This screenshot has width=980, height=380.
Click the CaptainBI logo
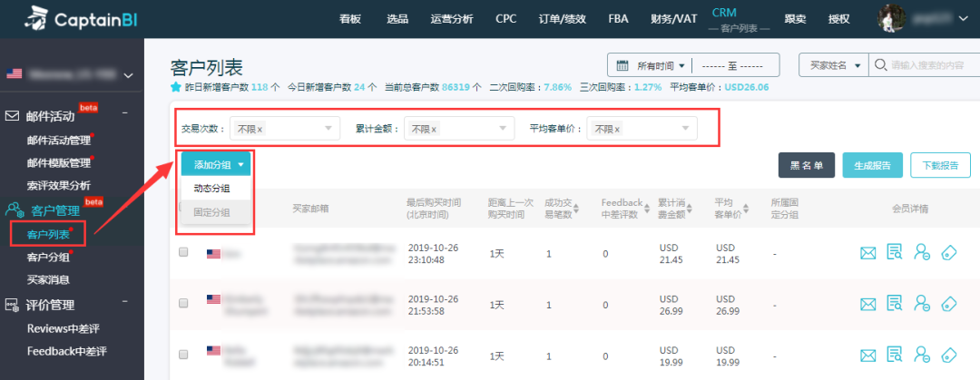coord(80,19)
